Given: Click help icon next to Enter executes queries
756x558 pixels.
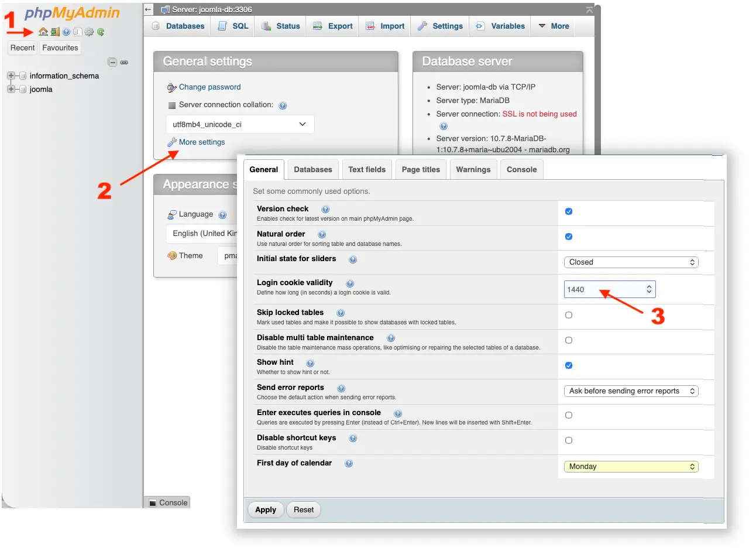Looking at the screenshot, I should (x=398, y=413).
